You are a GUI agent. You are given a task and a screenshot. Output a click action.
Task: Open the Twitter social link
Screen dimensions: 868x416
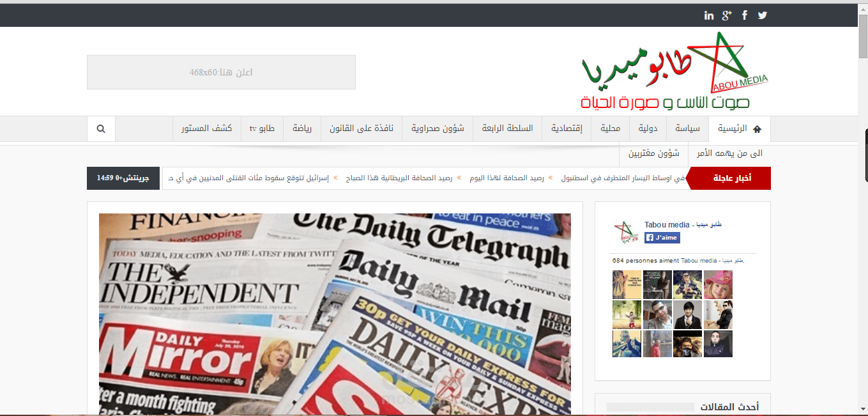click(x=762, y=15)
